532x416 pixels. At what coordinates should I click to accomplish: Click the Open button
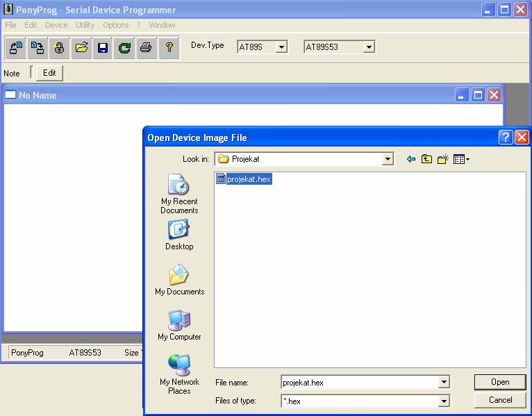500,382
